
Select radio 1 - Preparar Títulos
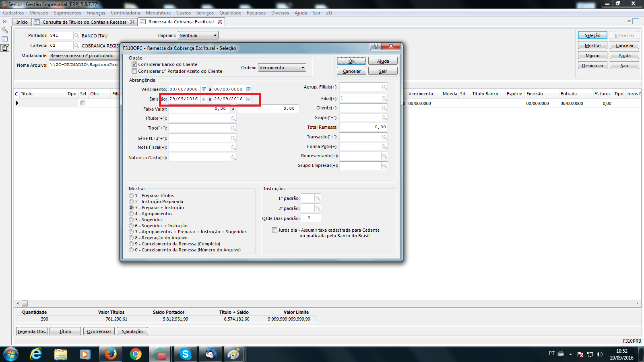pos(131,195)
